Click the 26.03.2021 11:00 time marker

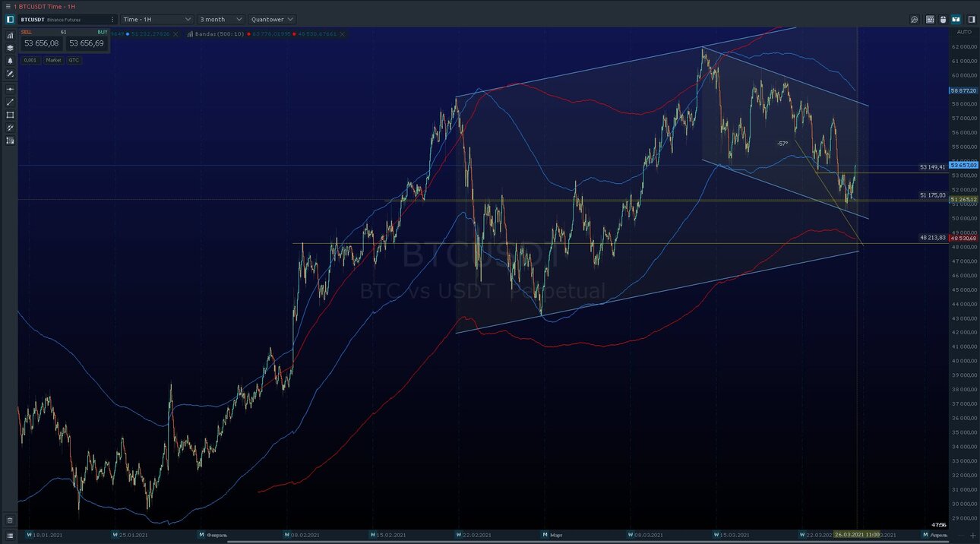tap(857, 535)
